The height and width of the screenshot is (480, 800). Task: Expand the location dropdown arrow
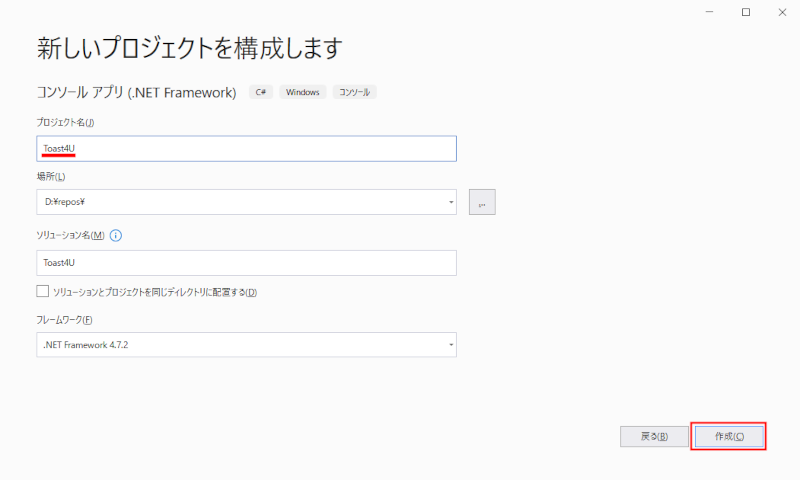point(451,202)
